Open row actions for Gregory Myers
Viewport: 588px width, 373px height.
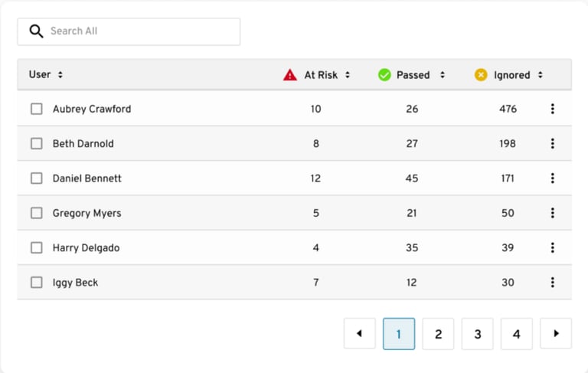[552, 213]
